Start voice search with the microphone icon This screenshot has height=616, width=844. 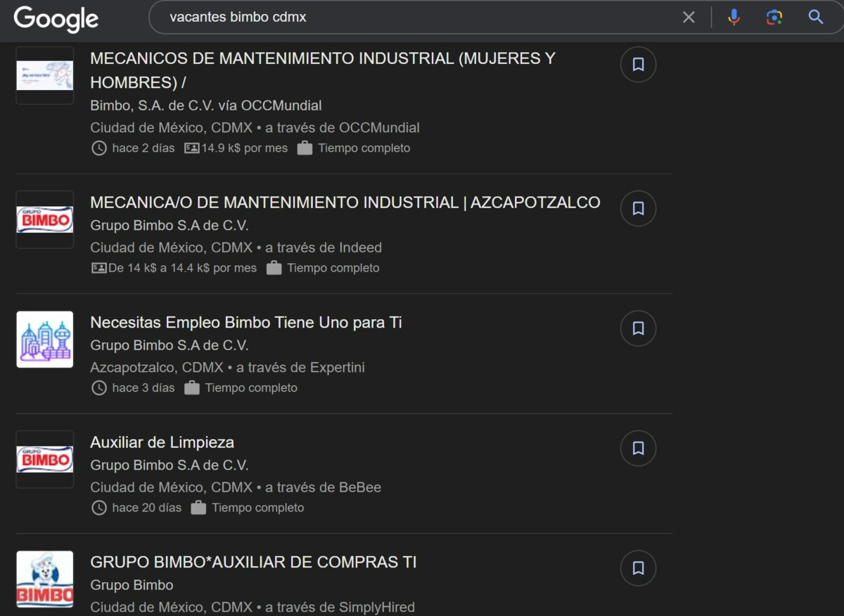click(x=734, y=17)
